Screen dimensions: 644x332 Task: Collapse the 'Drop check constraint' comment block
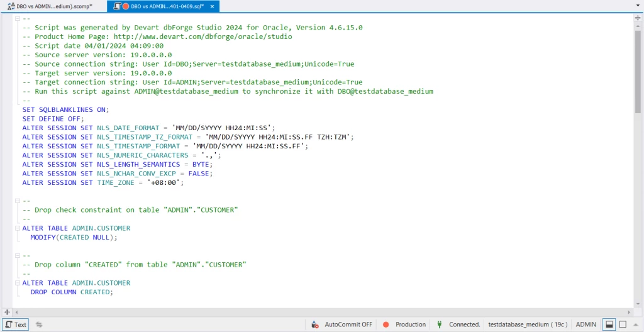click(x=17, y=201)
